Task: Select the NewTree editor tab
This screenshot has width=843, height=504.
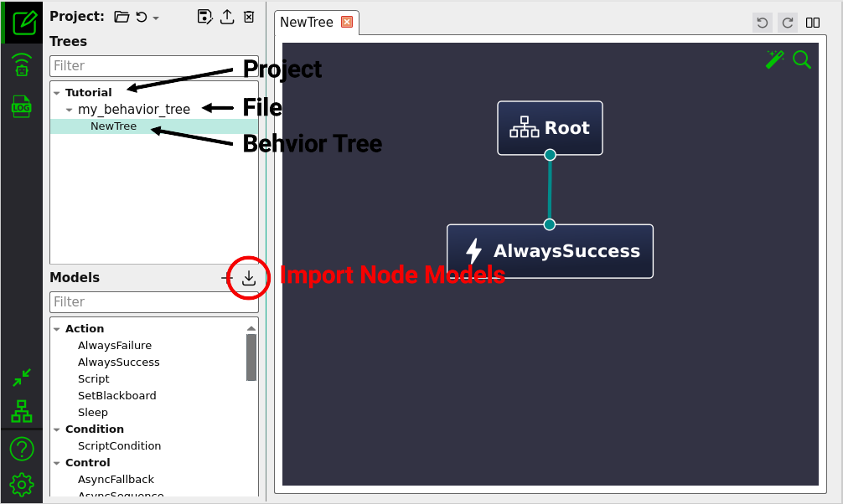Action: click(307, 23)
